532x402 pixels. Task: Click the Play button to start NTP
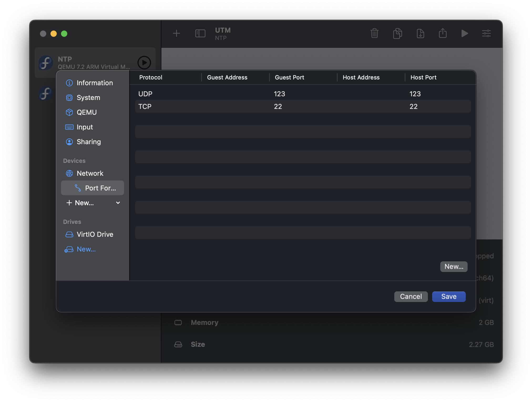coord(464,33)
